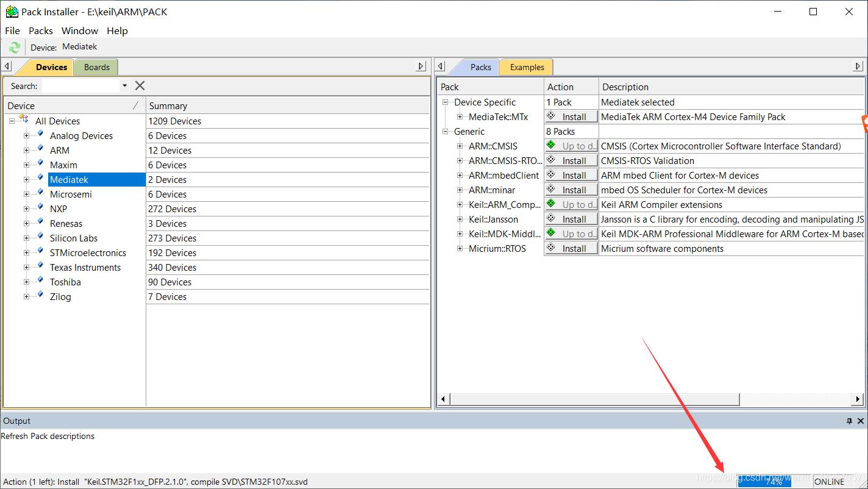Click the chip icon beside Zilog
868x489 pixels.
click(40, 296)
